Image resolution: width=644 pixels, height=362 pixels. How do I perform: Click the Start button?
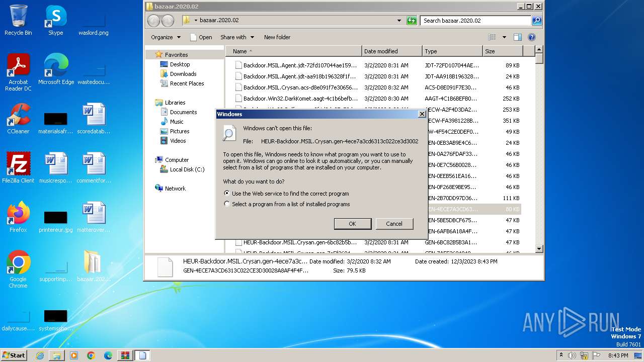(14, 355)
